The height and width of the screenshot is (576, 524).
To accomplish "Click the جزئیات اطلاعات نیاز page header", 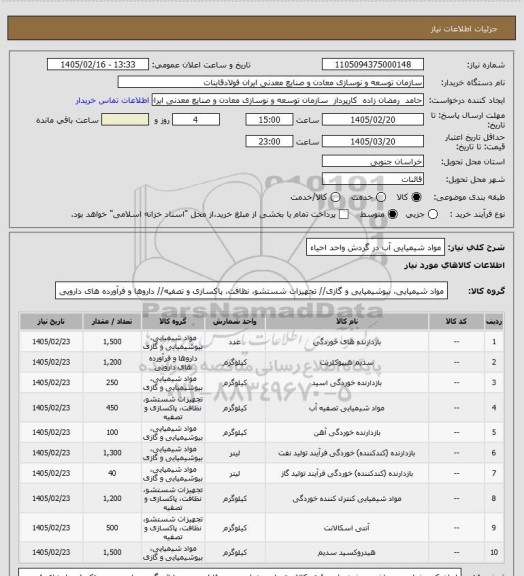I will [464, 29].
